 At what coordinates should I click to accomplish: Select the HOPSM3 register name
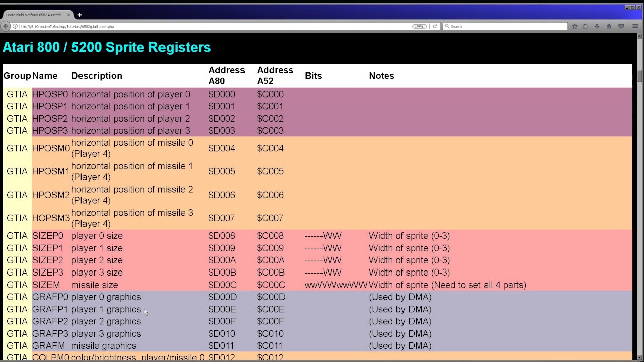coord(51,218)
